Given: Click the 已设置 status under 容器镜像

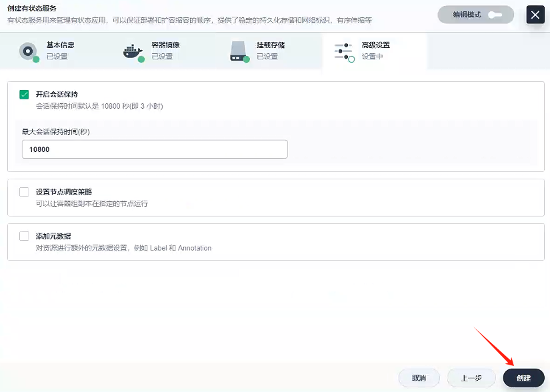Looking at the screenshot, I should tap(162, 57).
